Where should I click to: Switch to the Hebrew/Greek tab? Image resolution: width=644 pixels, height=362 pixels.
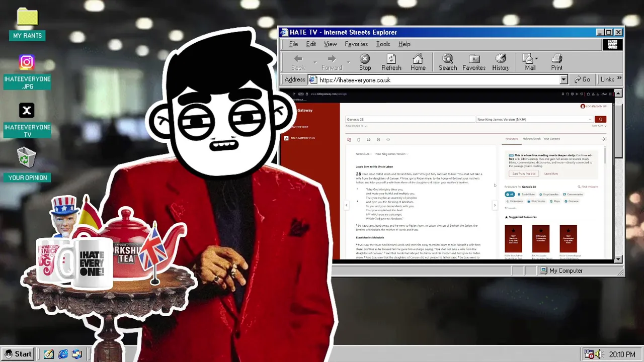[x=531, y=139]
